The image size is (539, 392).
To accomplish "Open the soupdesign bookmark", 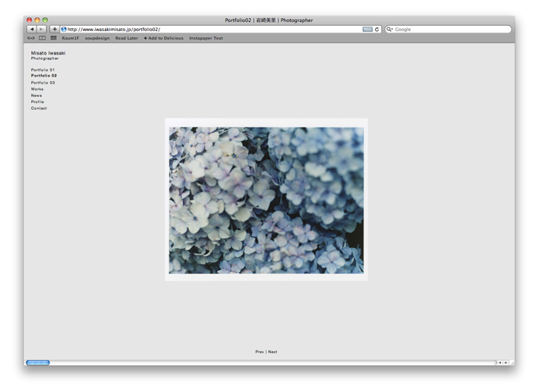I will [x=97, y=38].
